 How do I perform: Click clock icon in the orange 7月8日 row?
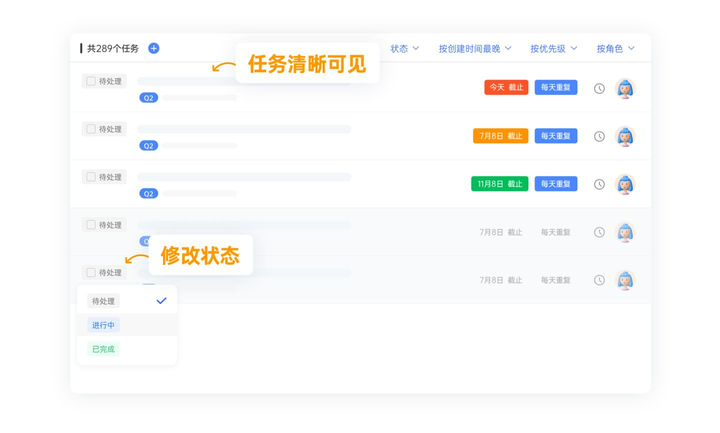pyautogui.click(x=599, y=136)
